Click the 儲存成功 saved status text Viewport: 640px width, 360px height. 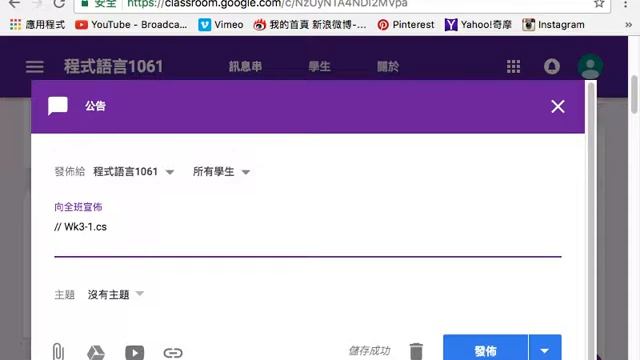pos(369,351)
